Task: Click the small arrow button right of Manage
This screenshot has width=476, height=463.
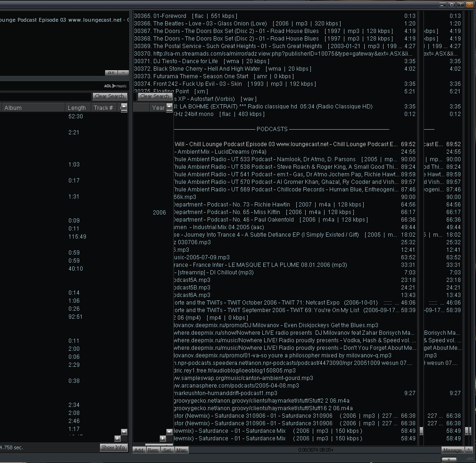Action: [x=469, y=450]
